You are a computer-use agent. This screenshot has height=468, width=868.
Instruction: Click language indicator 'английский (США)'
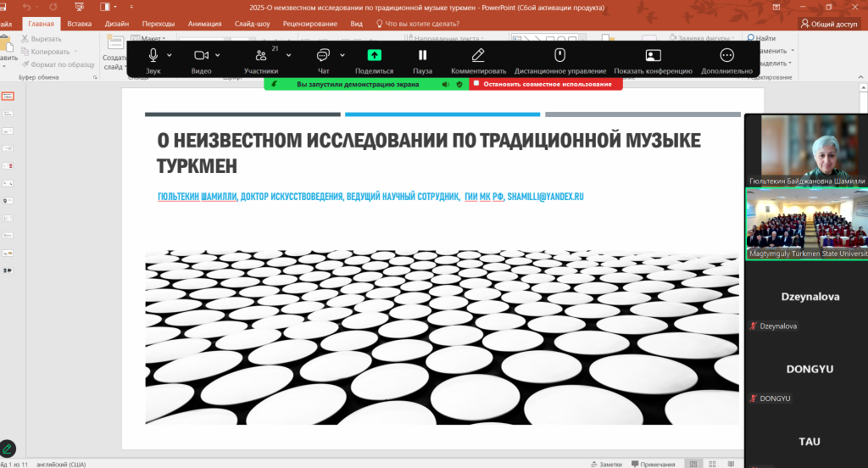pos(61,464)
